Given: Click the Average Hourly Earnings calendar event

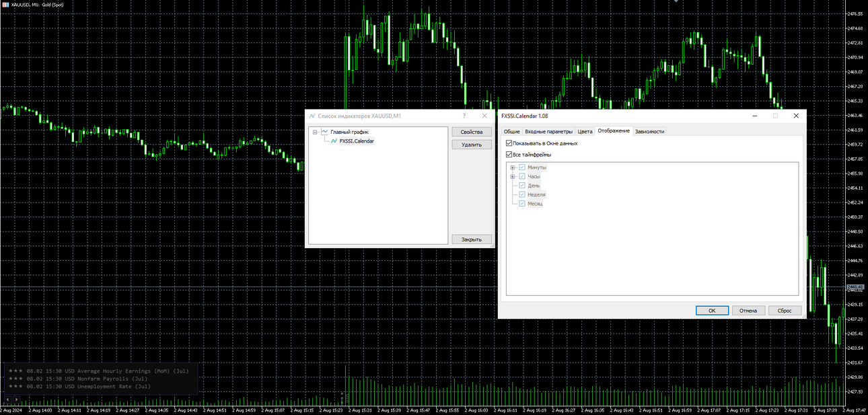Looking at the screenshot, I should pyautogui.click(x=99, y=371).
